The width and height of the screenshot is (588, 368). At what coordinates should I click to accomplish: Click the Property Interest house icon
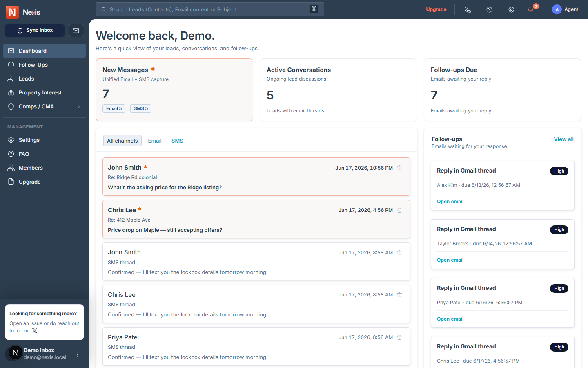[11, 92]
